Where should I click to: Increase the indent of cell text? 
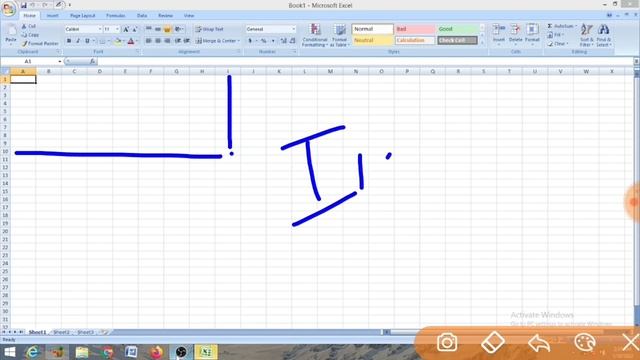[x=187, y=41]
